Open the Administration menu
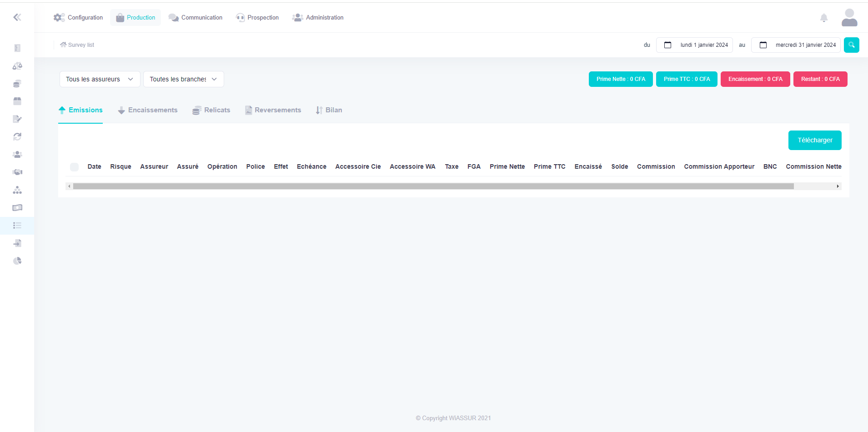This screenshot has width=868, height=432. 318,18
